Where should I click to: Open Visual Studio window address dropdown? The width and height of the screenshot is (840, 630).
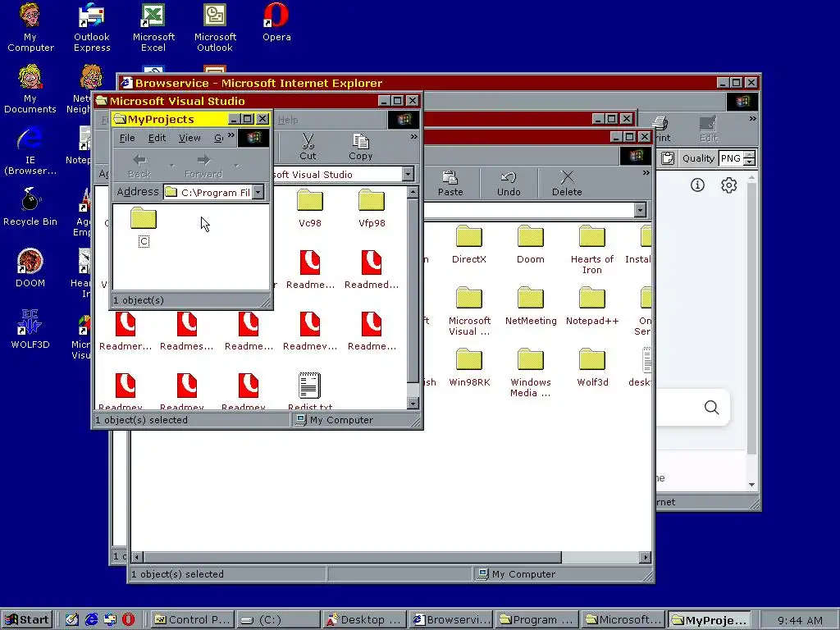[x=409, y=174]
